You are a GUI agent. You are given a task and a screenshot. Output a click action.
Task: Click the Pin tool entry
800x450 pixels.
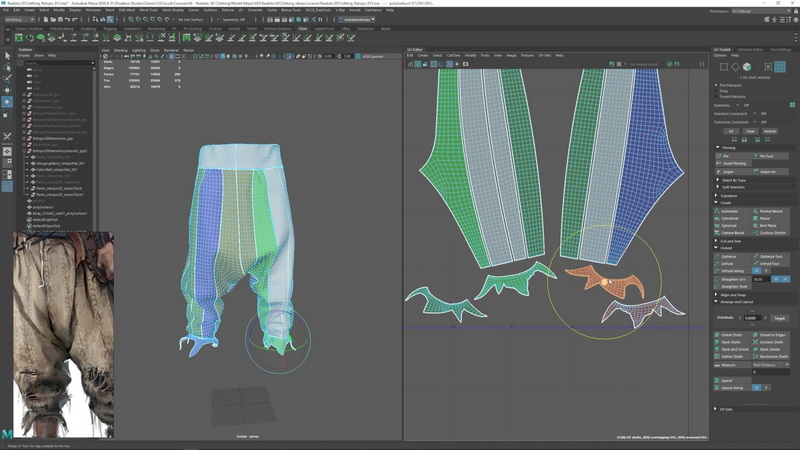(x=770, y=156)
